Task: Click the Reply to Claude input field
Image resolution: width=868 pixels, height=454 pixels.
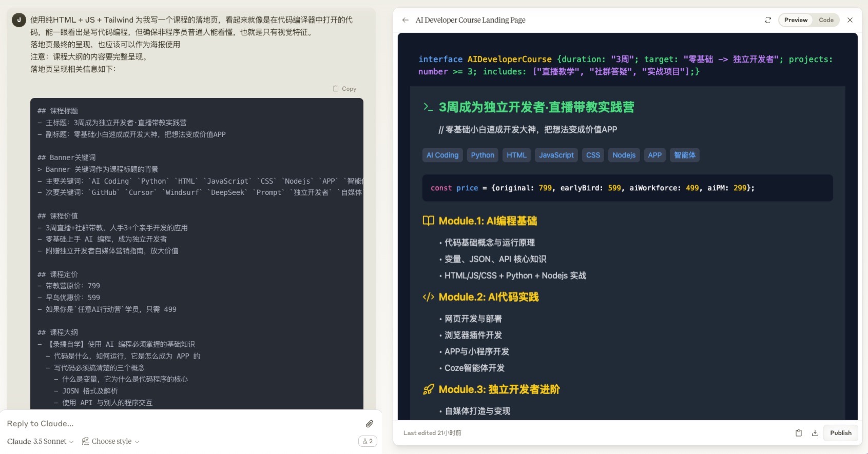Action: [x=180, y=424]
